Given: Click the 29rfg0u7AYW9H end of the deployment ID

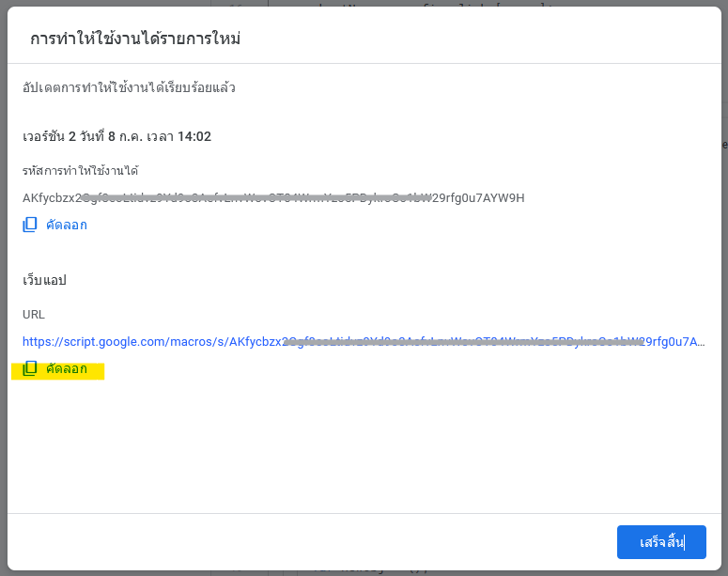Looking at the screenshot, I should coord(478,198).
